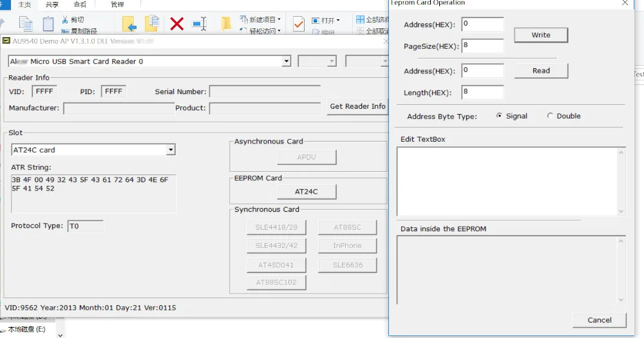Click the red X Delete icon
Image resolution: width=644 pixels, height=338 pixels.
click(176, 24)
